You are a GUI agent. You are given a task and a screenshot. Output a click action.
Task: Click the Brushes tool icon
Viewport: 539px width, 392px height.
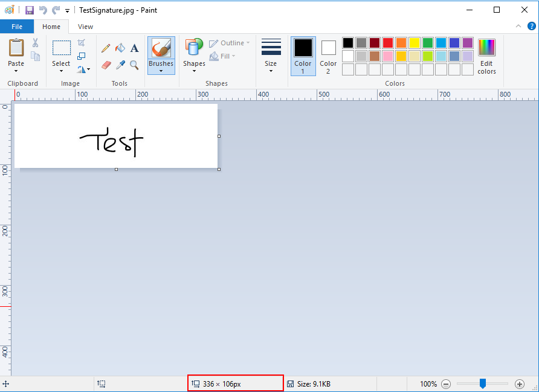coord(161,48)
